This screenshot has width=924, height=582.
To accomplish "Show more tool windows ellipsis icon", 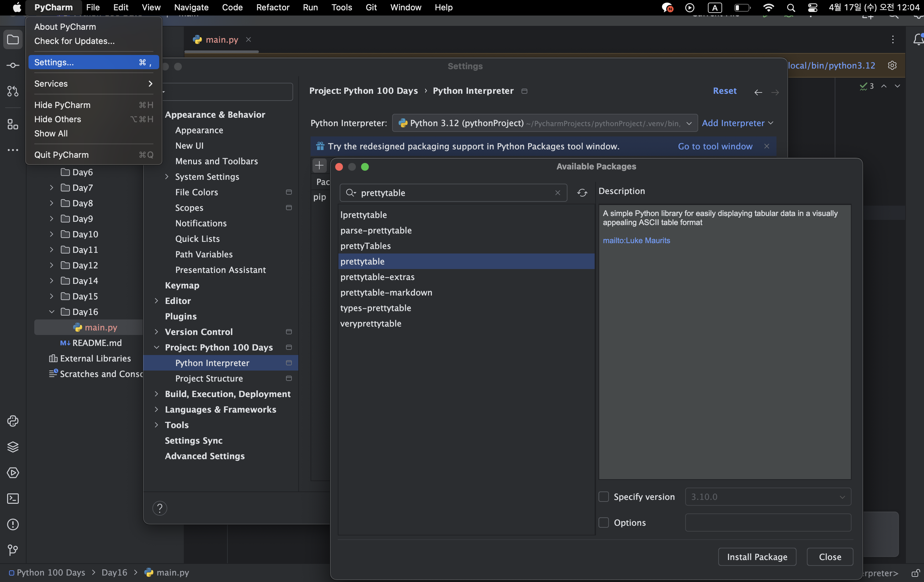I will point(13,150).
